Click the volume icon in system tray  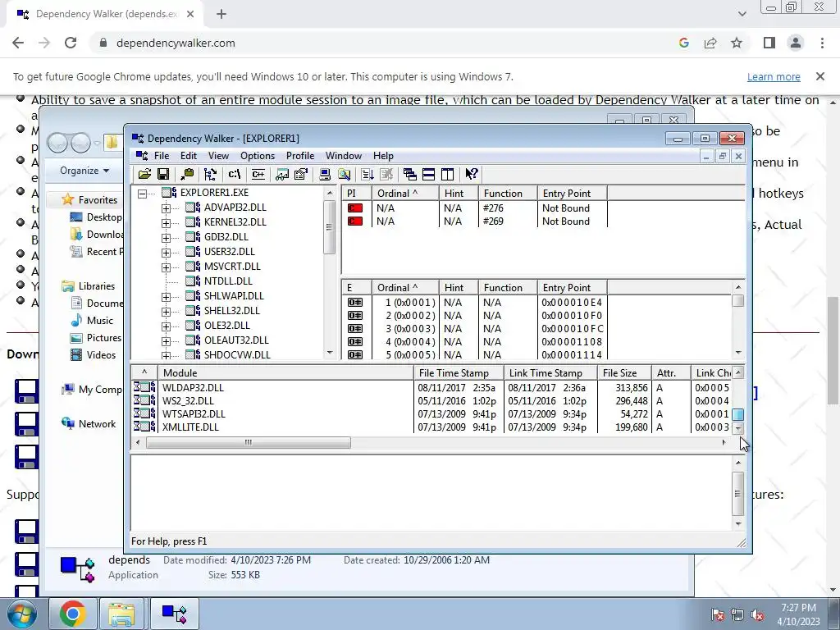[x=757, y=614]
